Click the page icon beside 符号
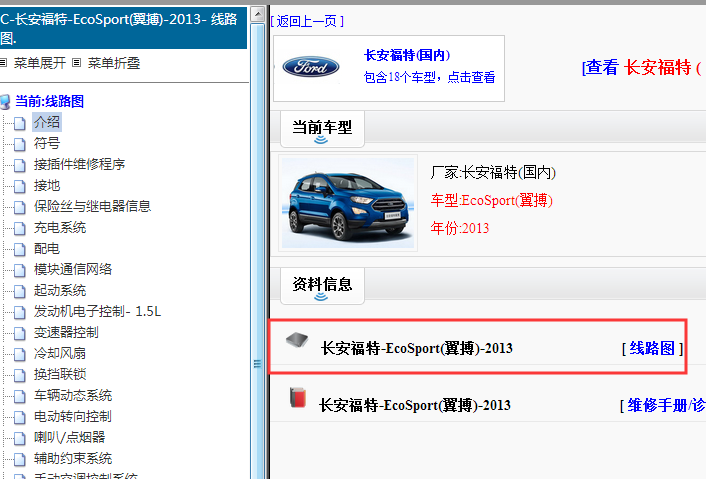This screenshot has height=479, width=706. (19, 144)
